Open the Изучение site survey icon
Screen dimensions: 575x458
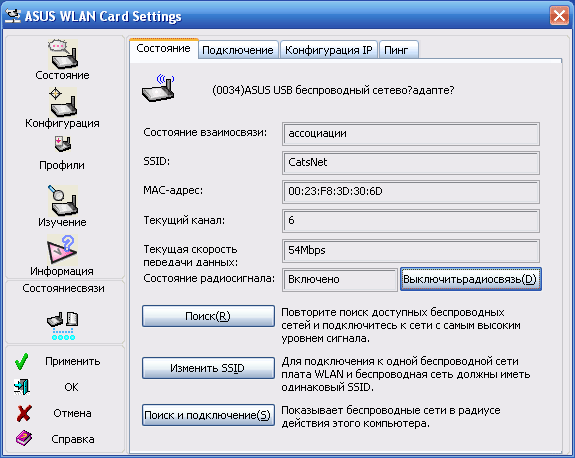62,200
